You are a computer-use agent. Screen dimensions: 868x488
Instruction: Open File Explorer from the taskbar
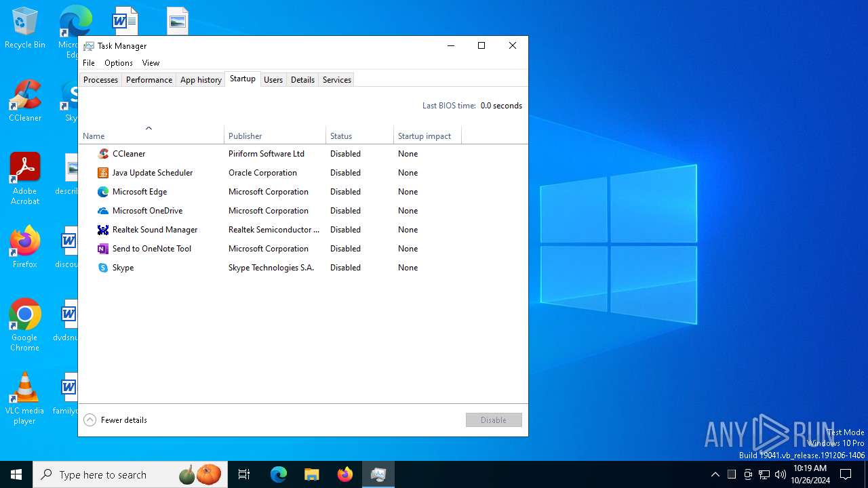click(x=311, y=474)
